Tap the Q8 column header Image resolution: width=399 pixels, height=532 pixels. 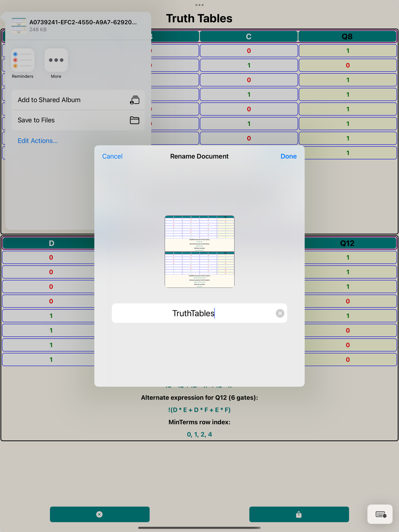[x=347, y=37]
